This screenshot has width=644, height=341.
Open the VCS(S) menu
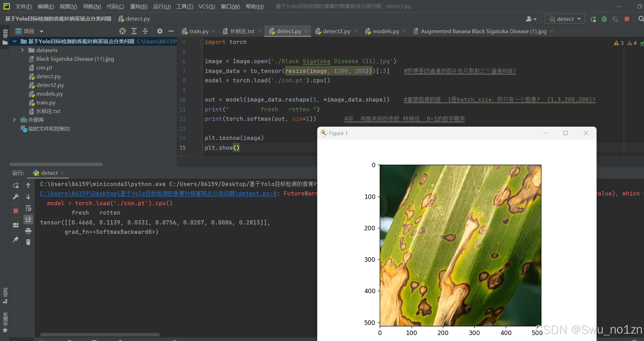[207, 6]
